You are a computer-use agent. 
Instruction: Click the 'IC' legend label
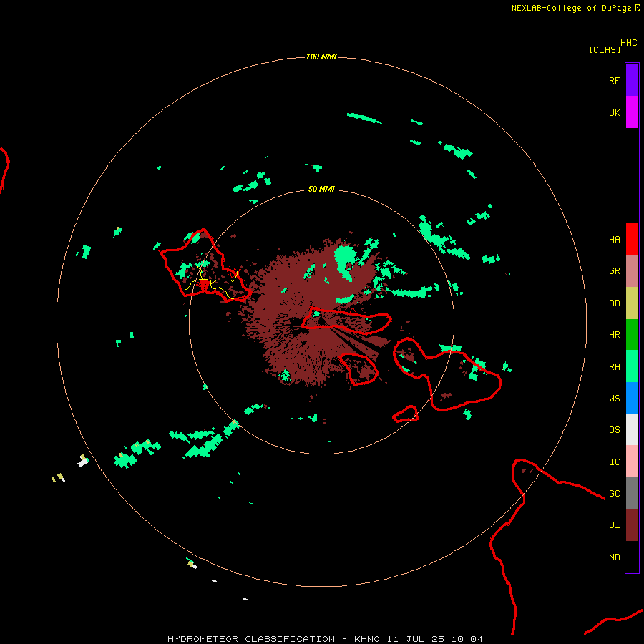click(614, 462)
